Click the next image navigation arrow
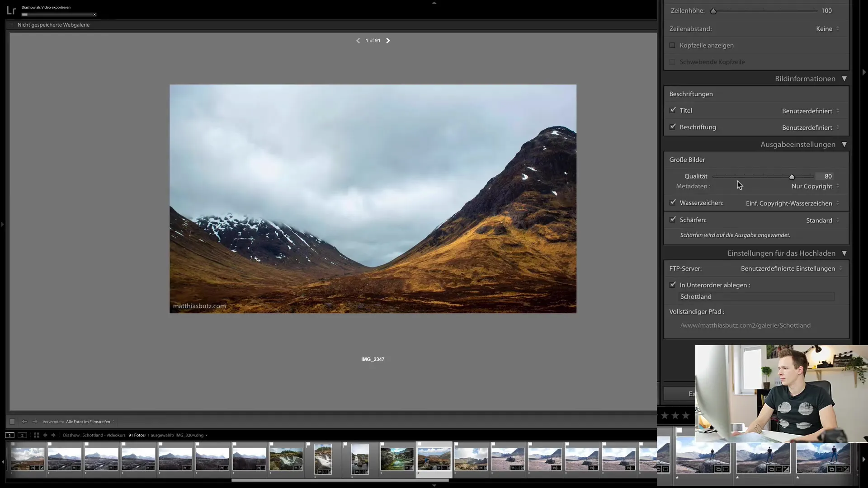868x488 pixels. coord(388,41)
